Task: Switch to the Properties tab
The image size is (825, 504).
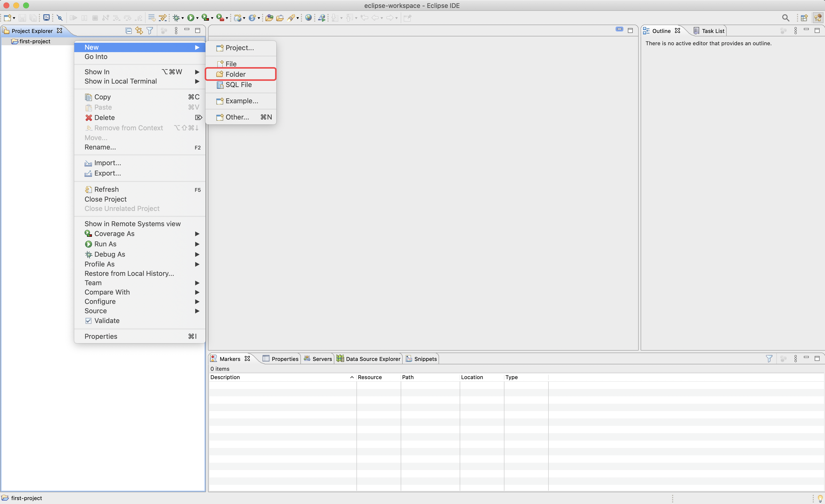Action: (280, 359)
